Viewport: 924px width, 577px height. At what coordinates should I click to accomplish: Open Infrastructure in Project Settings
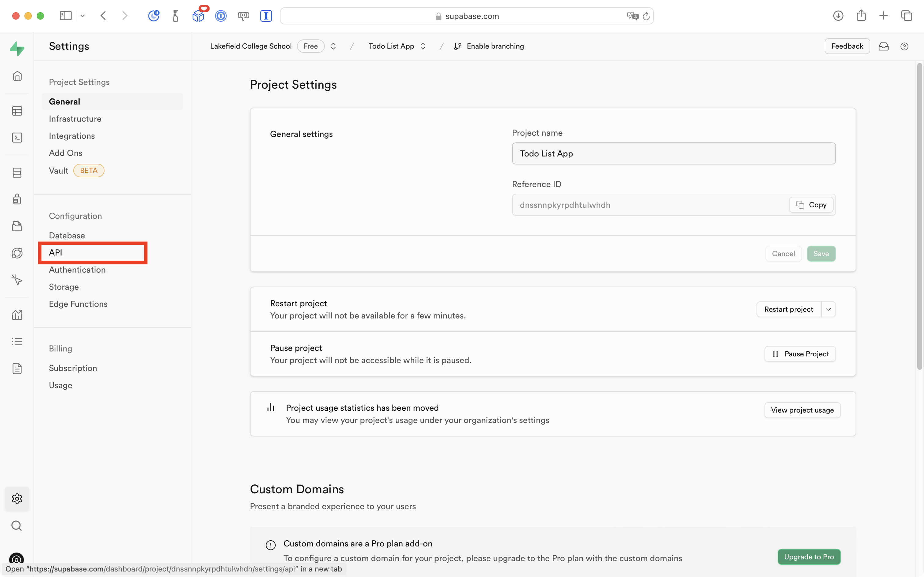tap(75, 119)
